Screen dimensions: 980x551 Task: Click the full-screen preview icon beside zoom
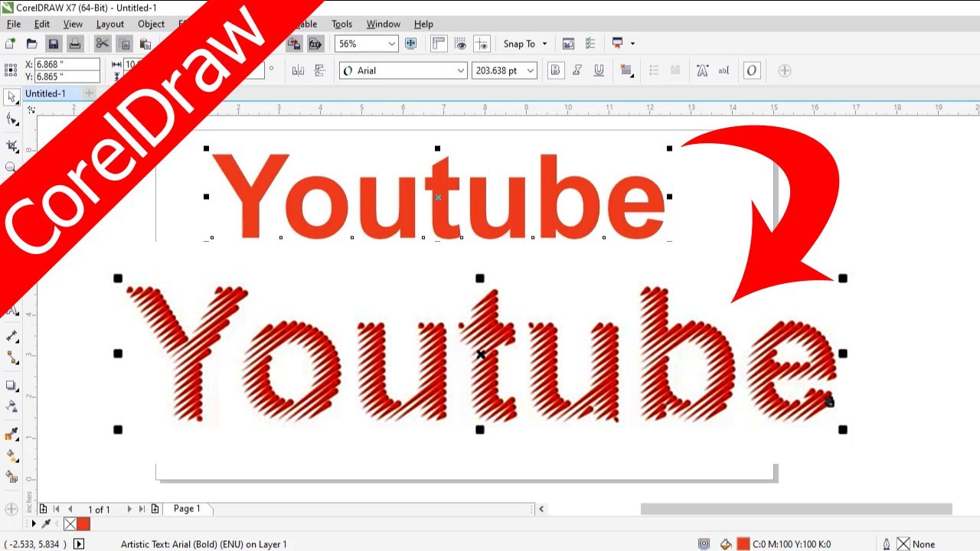tap(410, 44)
